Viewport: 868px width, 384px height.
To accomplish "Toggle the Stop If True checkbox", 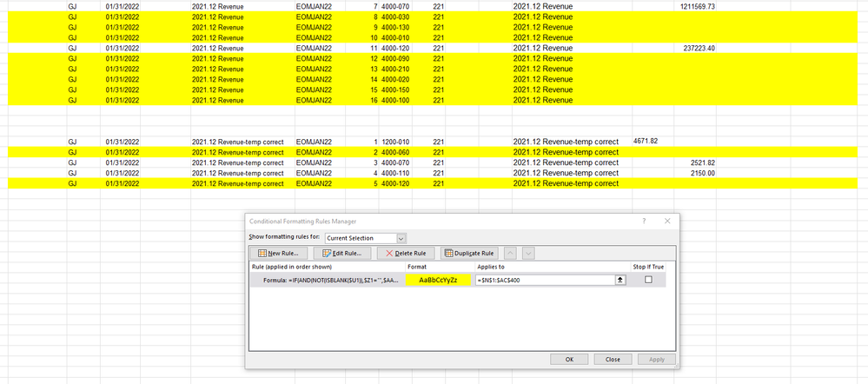I will point(648,280).
